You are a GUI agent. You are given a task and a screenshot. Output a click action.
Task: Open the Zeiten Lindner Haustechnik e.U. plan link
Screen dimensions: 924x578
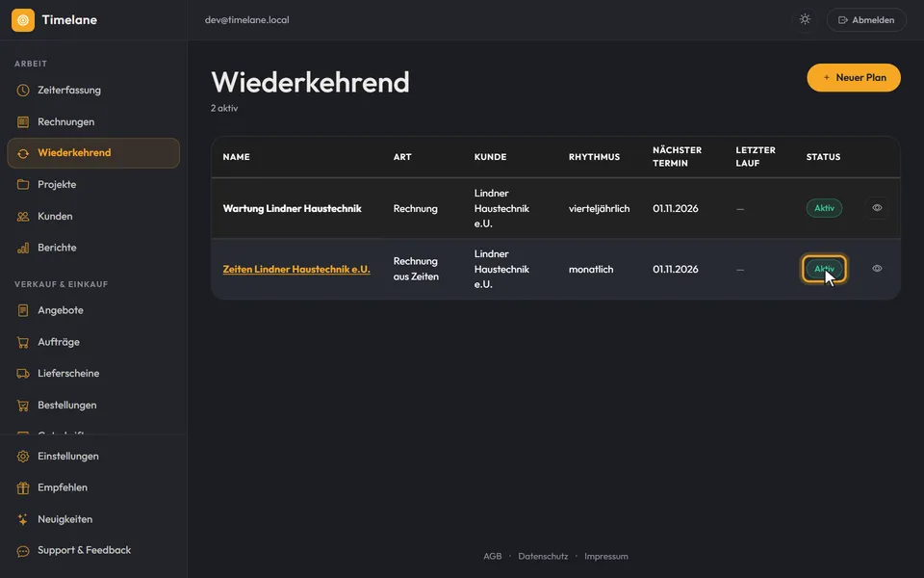click(x=296, y=269)
